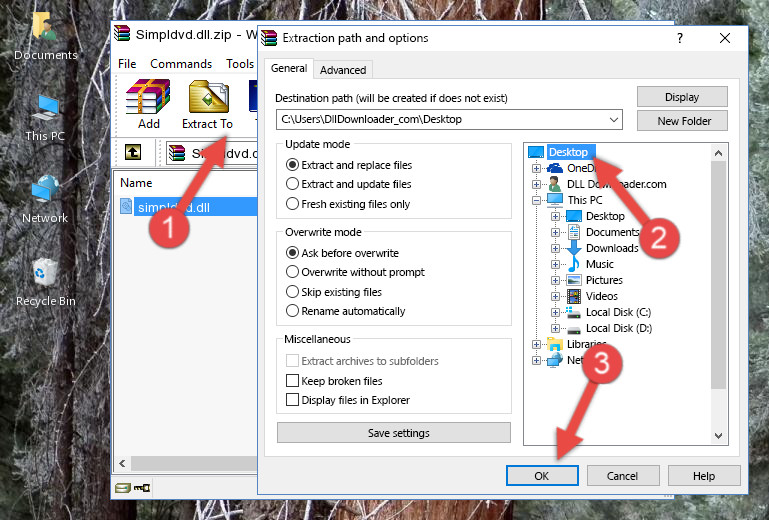Click the Help button
This screenshot has height=520, width=769.
coord(704,476)
